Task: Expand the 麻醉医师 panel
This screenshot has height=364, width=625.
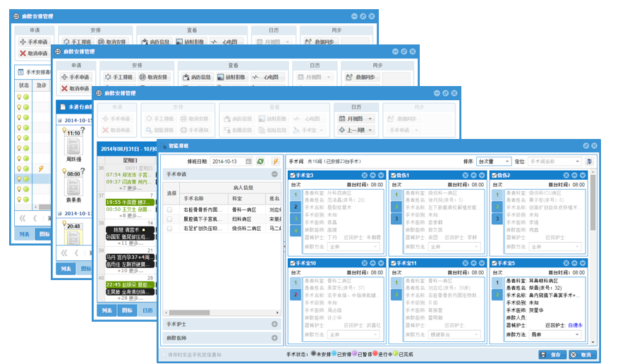Action: 274,338
